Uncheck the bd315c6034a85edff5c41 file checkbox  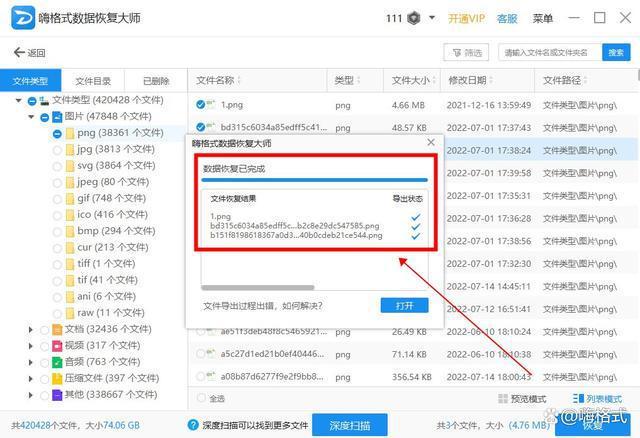200,127
